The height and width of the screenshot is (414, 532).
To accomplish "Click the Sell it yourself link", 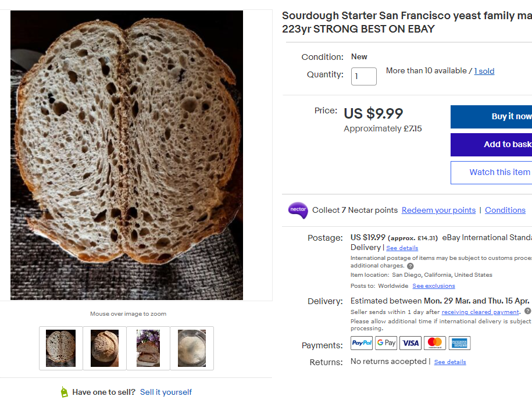I will (166, 392).
